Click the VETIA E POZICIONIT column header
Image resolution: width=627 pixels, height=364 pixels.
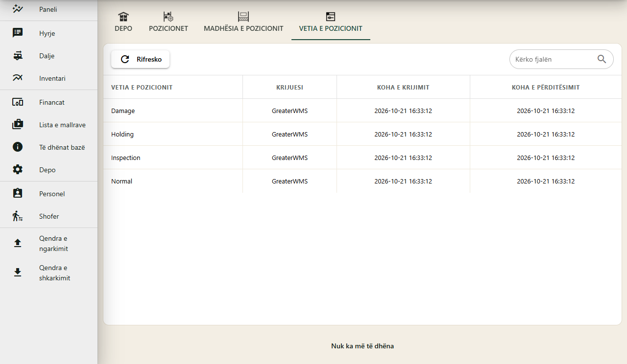pyautogui.click(x=173, y=87)
